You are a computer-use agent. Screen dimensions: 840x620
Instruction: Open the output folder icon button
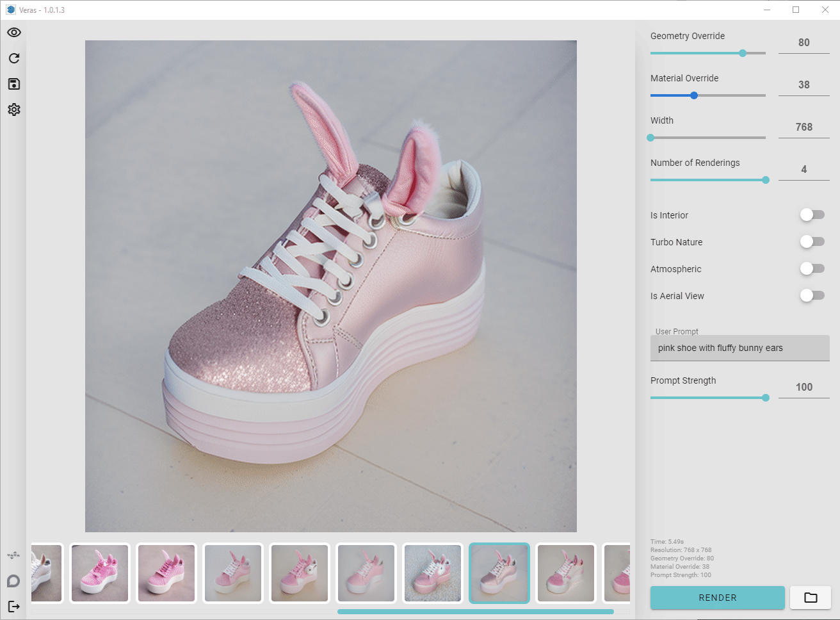click(811, 598)
